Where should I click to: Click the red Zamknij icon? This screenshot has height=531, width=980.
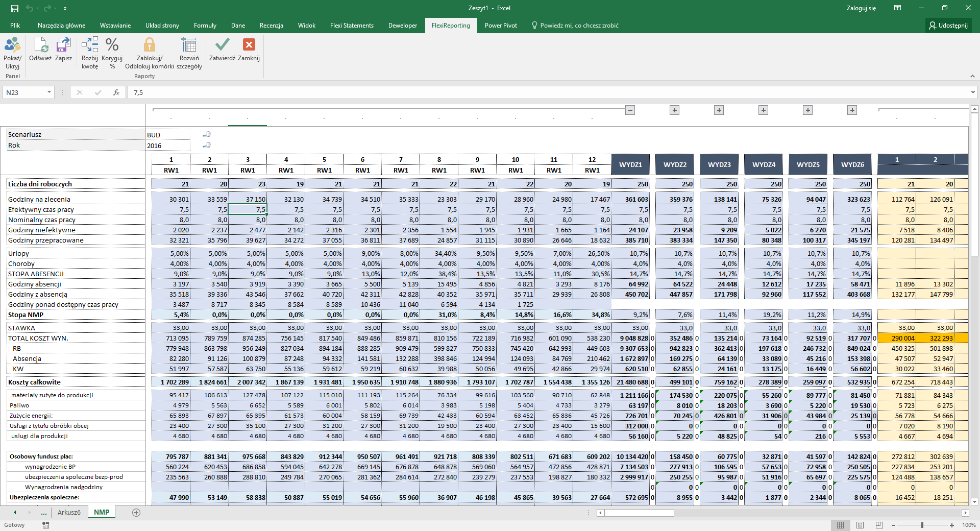point(249,45)
